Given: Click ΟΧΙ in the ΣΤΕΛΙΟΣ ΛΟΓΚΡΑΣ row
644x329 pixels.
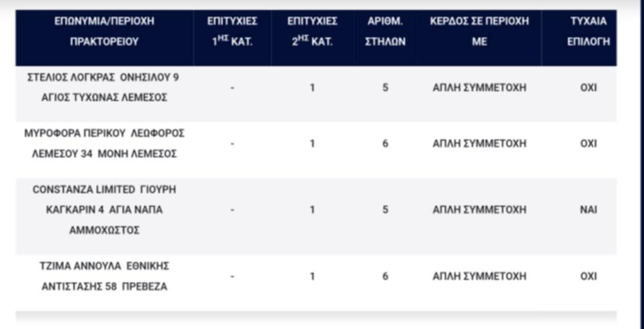Looking at the screenshot, I should (x=588, y=88).
